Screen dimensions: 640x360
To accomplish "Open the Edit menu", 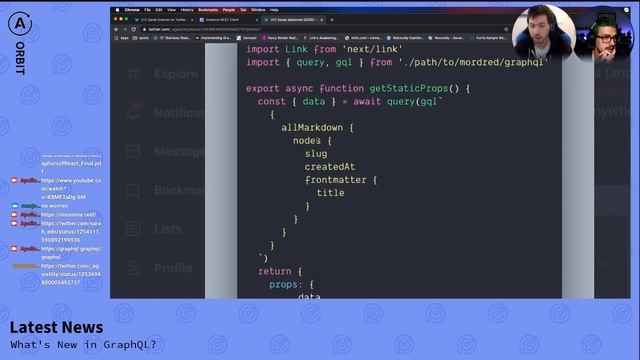I will click(x=159, y=10).
